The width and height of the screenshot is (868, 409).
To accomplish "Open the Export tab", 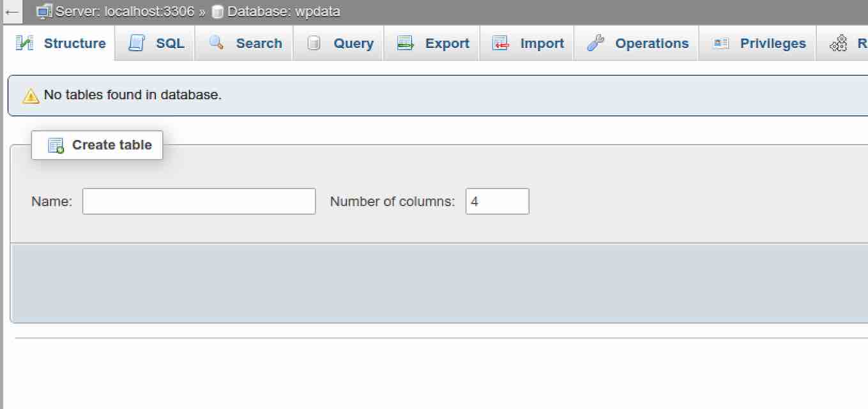I will click(447, 43).
